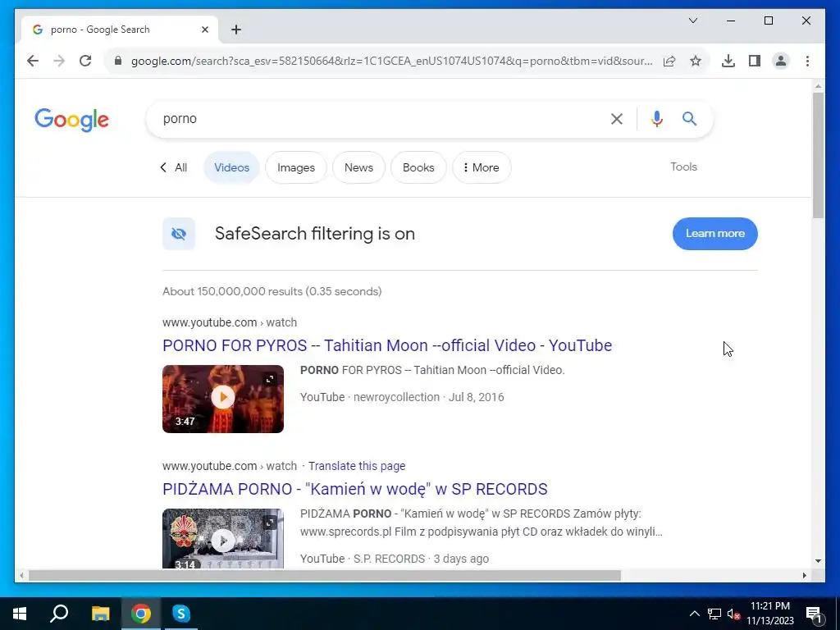
Task: Open the Chrome profile menu
Action: (x=781, y=61)
